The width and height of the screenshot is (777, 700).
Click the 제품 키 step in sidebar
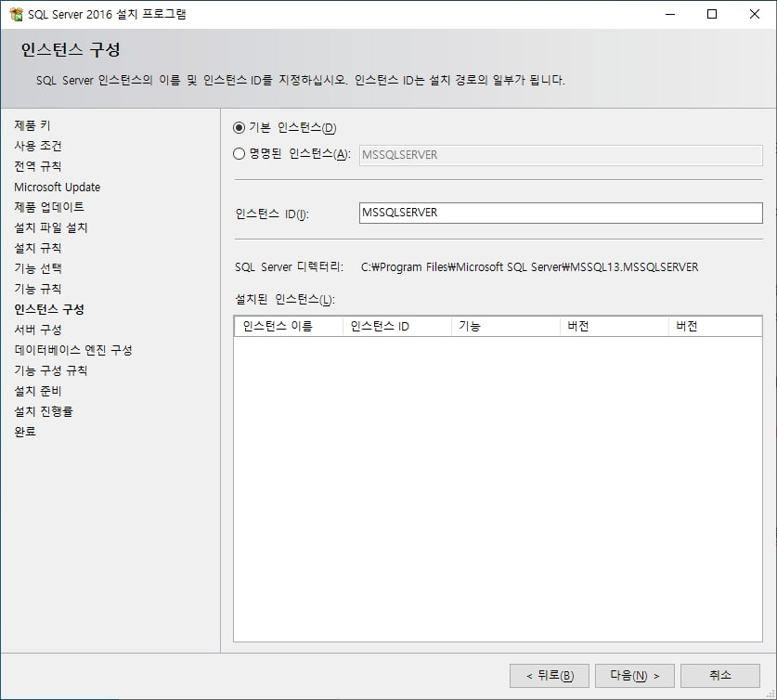click(32, 125)
